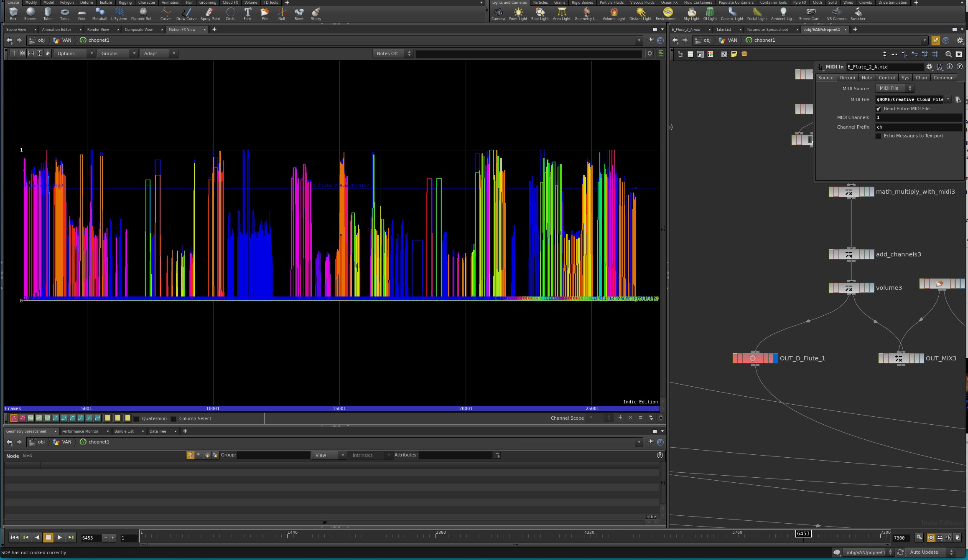Image resolution: width=968 pixels, height=560 pixels.
Task: Click the Volume Light shelf tool
Action: pos(614,14)
